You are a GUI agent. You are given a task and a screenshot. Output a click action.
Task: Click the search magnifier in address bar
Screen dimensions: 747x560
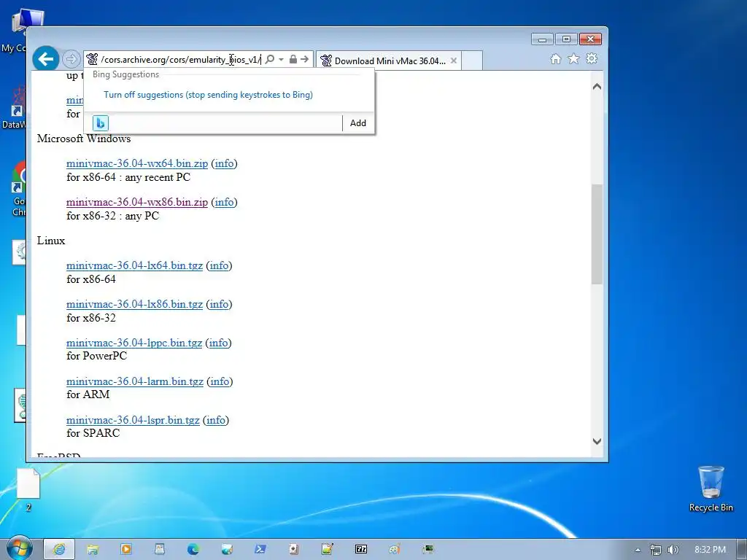(270, 59)
